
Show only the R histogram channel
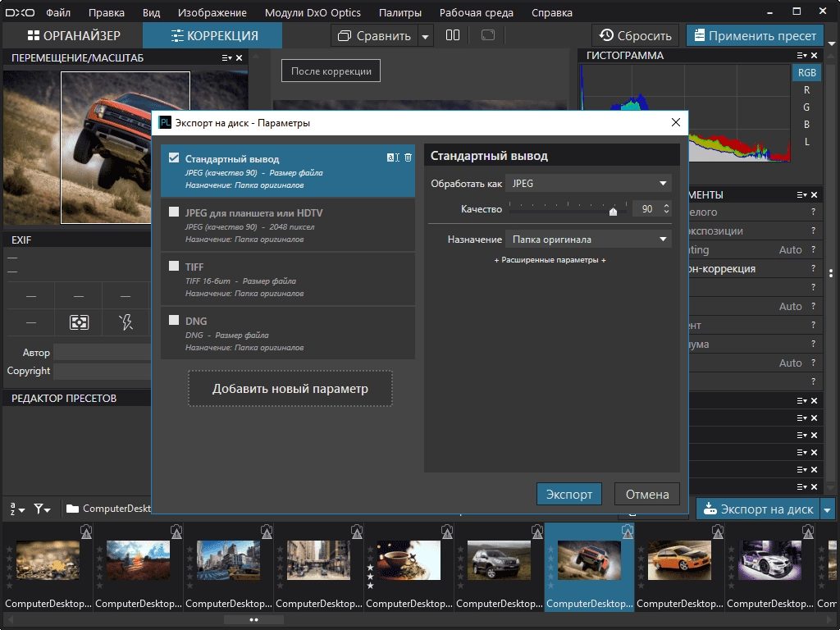point(807,90)
